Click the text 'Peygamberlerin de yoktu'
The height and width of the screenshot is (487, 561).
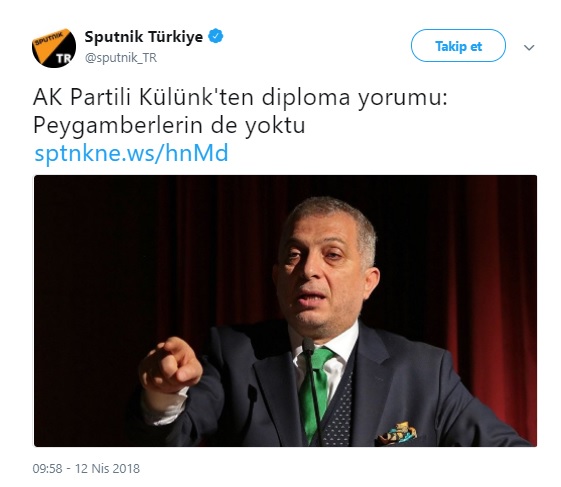tap(169, 126)
